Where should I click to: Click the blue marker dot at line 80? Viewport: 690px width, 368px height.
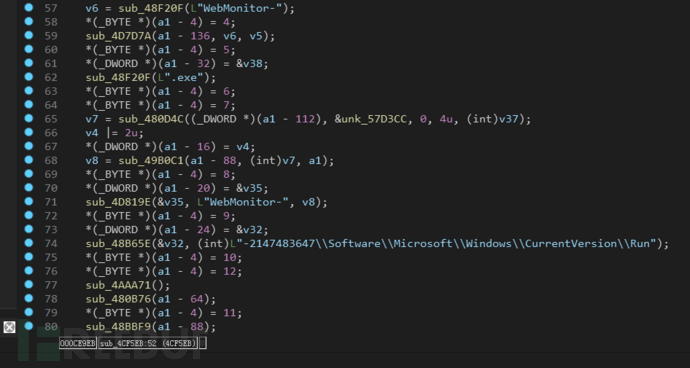tap(29, 326)
